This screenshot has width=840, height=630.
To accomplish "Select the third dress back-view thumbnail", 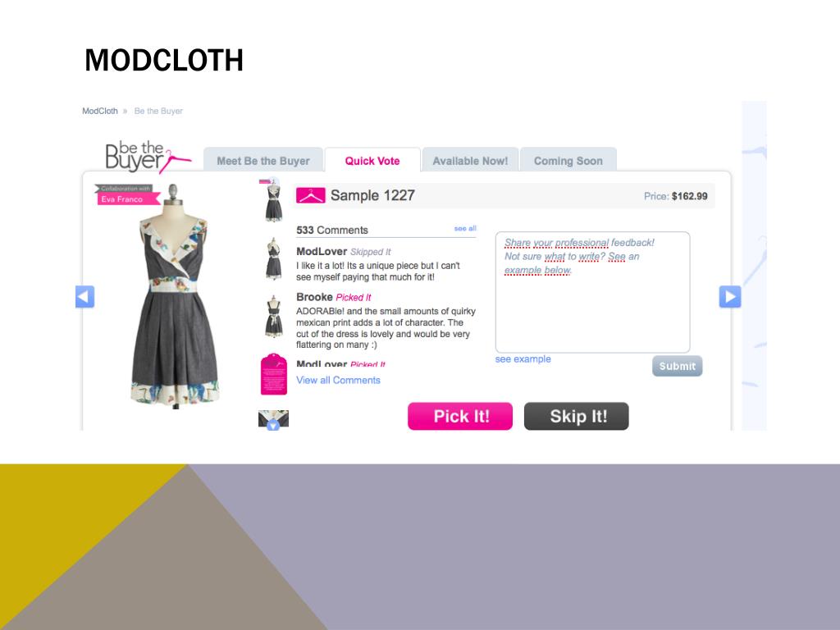I will pos(274,316).
